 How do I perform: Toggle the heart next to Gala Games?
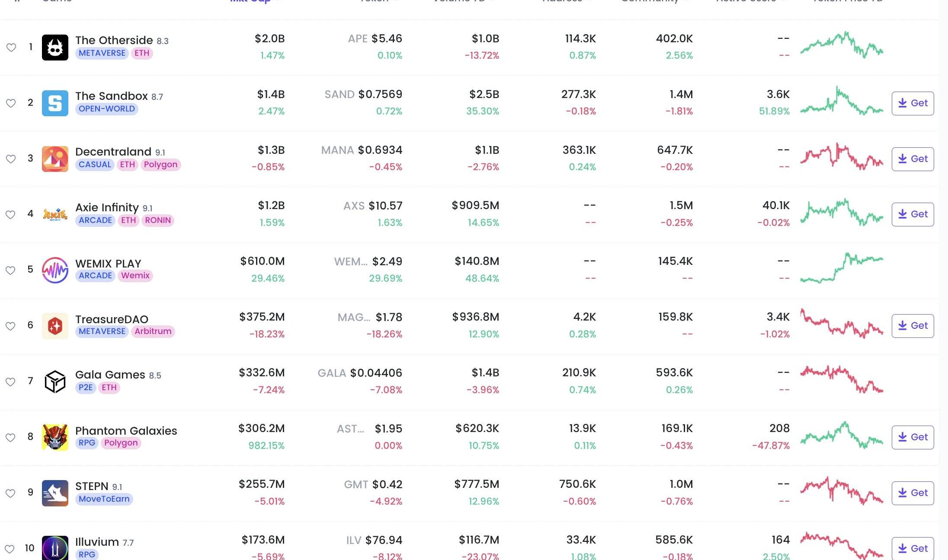tap(10, 382)
